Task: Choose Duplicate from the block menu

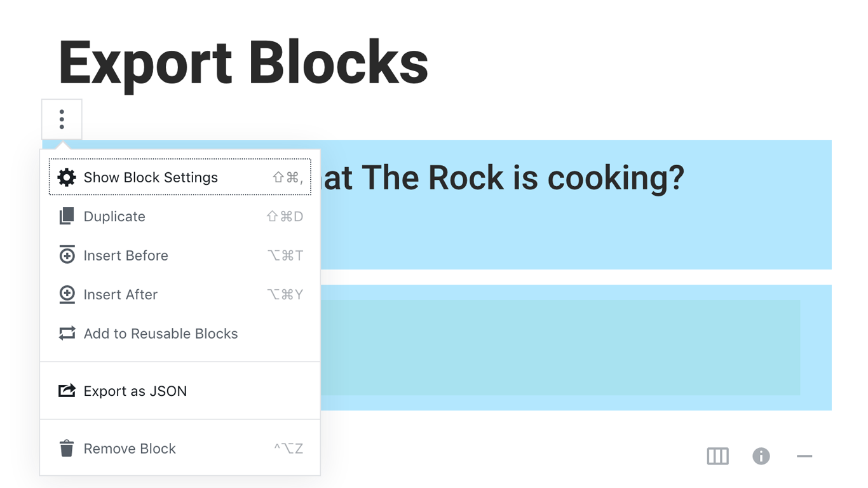Action: [x=180, y=217]
